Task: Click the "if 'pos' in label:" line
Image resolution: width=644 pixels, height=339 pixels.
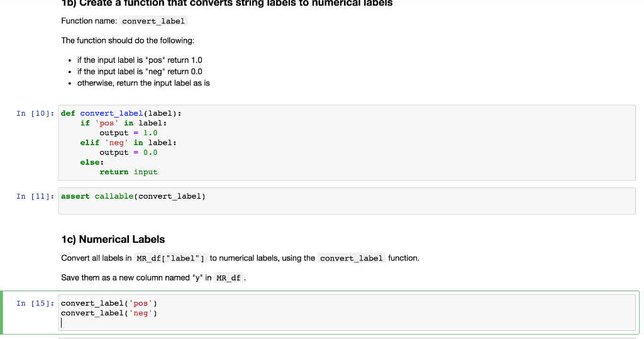Action: [124, 123]
